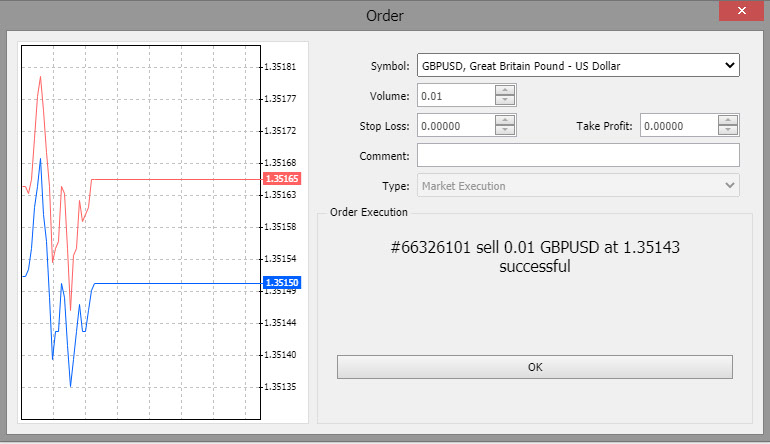Screen dimensions: 770x444
Task: Click the red ask price label 1.35165
Action: click(282, 178)
